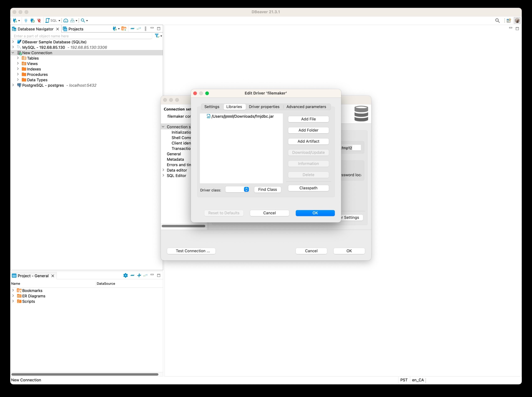
Task: Click the transaction mode boxes icon
Action: click(72, 21)
